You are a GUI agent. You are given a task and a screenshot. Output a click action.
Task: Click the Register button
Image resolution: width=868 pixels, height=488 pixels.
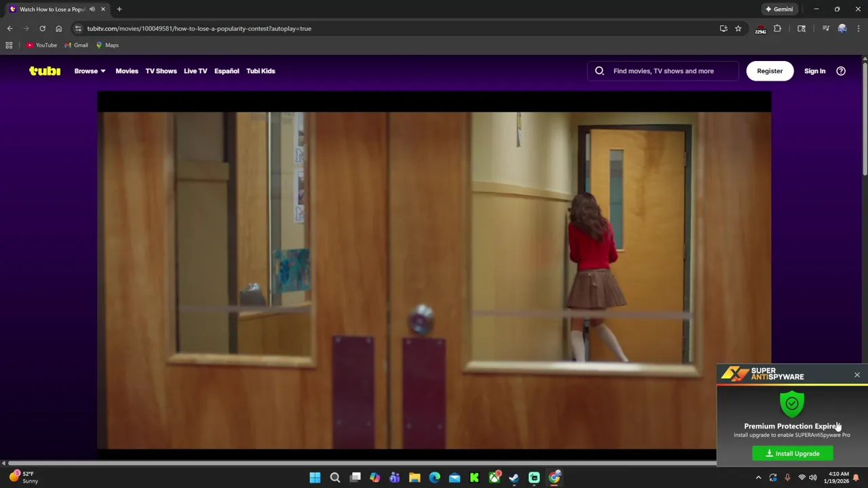[x=770, y=70]
